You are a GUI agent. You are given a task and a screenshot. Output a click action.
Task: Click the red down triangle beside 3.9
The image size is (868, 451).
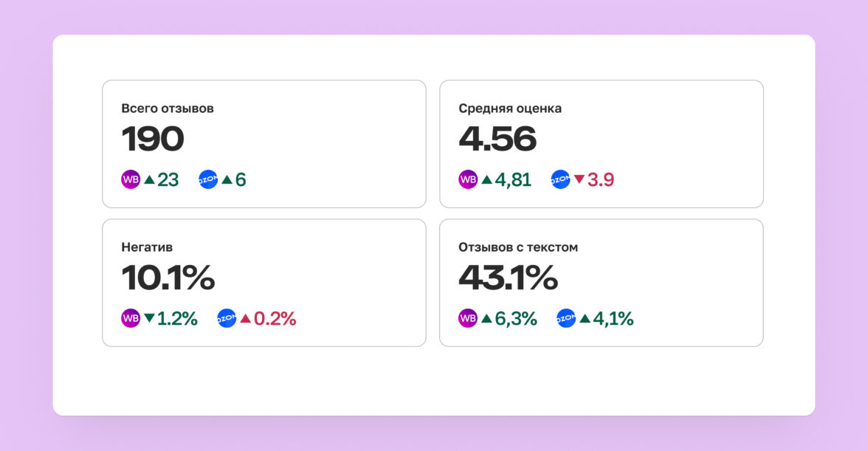[579, 179]
